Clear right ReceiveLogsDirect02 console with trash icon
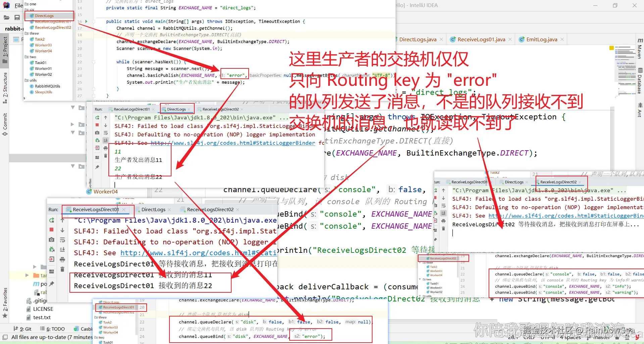Image resolution: width=644 pixels, height=344 pixels. [x=443, y=228]
